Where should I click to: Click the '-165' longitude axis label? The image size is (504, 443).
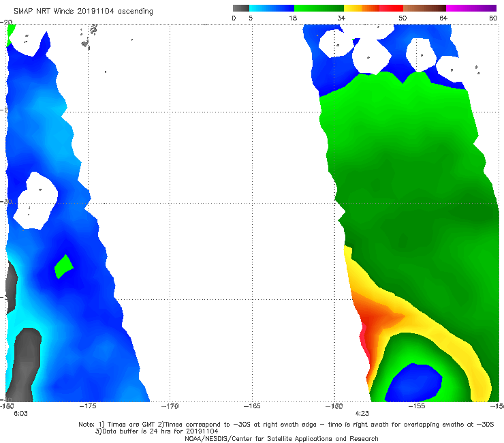tap(252, 406)
